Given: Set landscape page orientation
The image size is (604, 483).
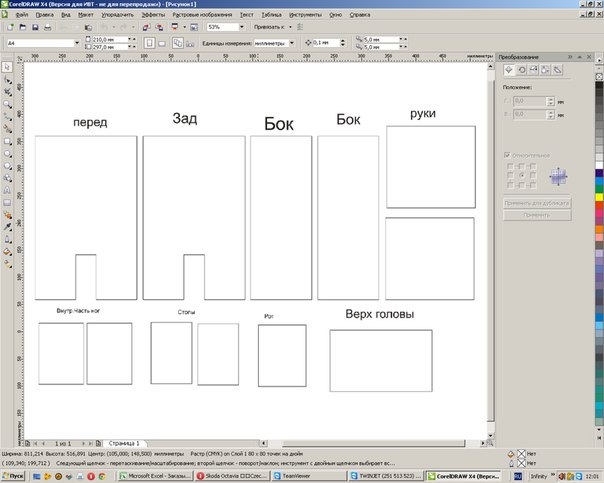Looking at the screenshot, I should pyautogui.click(x=162, y=44).
